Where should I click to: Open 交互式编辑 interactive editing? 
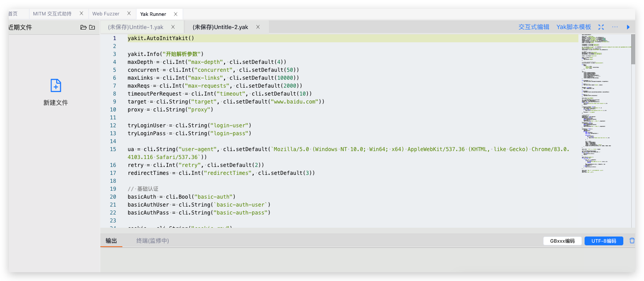534,27
